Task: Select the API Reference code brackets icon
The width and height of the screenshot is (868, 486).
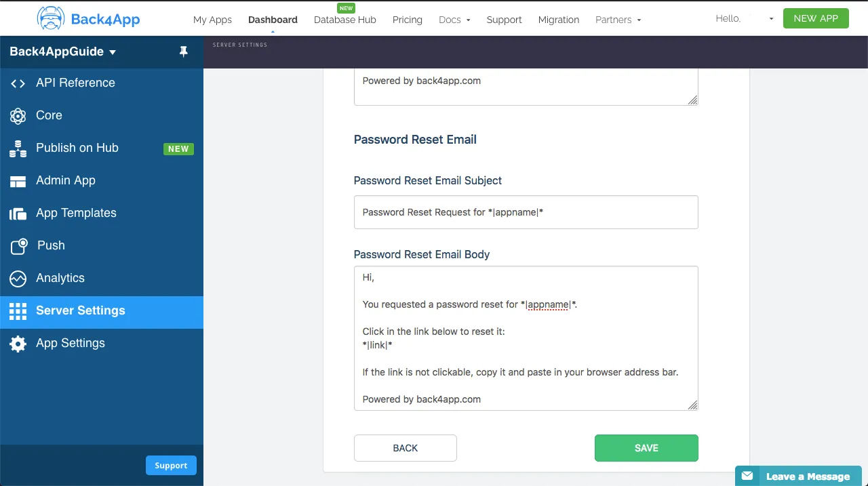Action: 18,83
